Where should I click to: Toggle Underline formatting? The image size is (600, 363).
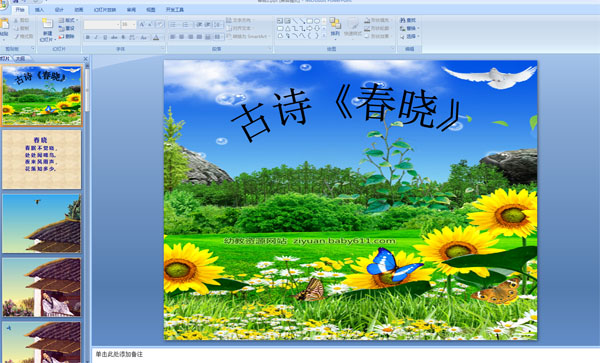pyautogui.click(x=104, y=37)
